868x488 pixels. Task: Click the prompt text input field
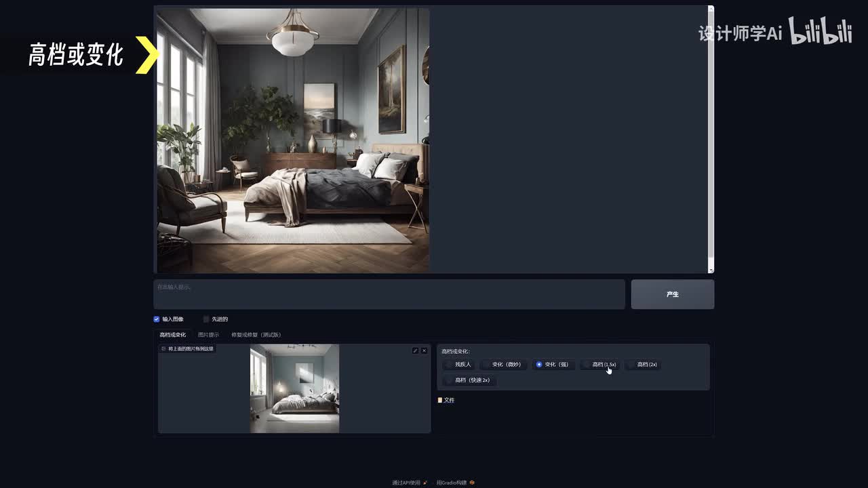click(x=389, y=294)
